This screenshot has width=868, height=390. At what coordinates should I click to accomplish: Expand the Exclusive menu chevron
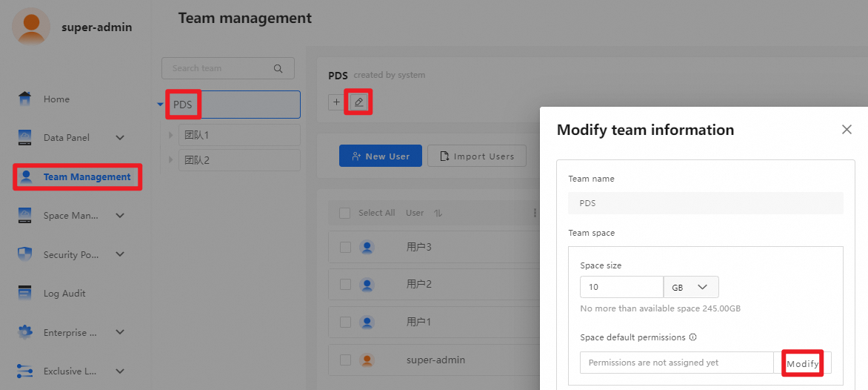point(120,371)
